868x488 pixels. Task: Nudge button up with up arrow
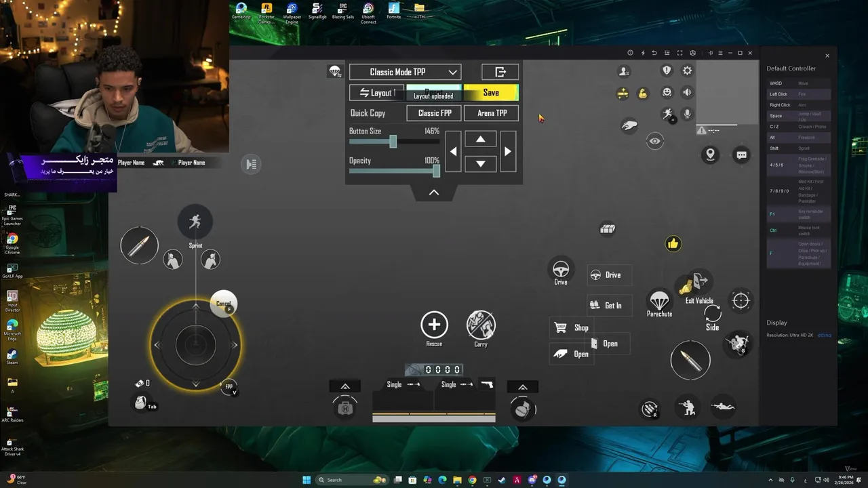[x=480, y=140]
